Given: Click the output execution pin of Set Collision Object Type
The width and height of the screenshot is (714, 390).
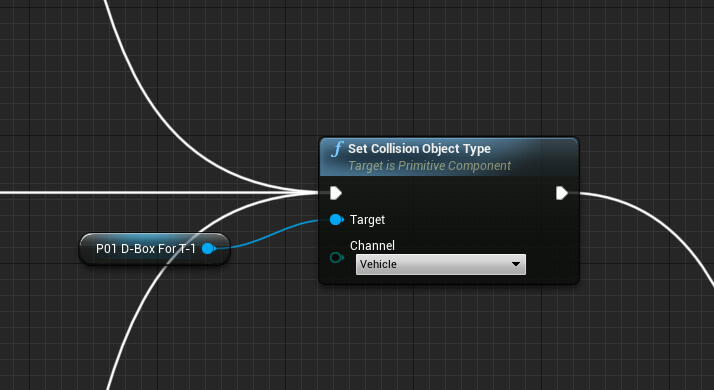Looking at the screenshot, I should [562, 193].
